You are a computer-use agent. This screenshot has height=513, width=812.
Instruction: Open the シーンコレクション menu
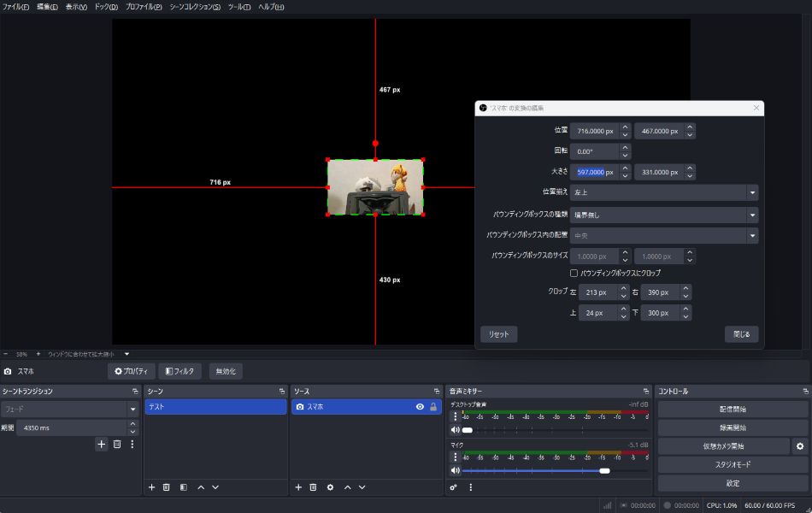coord(195,7)
